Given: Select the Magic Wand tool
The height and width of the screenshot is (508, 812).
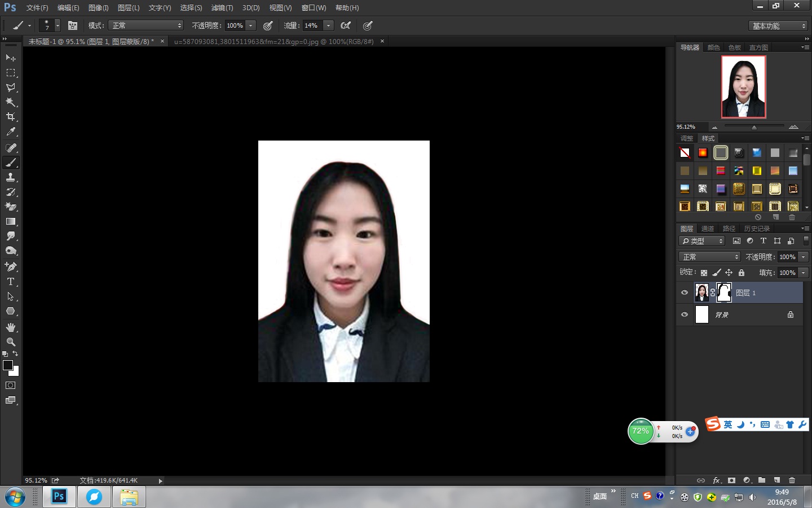Looking at the screenshot, I should [x=11, y=102].
